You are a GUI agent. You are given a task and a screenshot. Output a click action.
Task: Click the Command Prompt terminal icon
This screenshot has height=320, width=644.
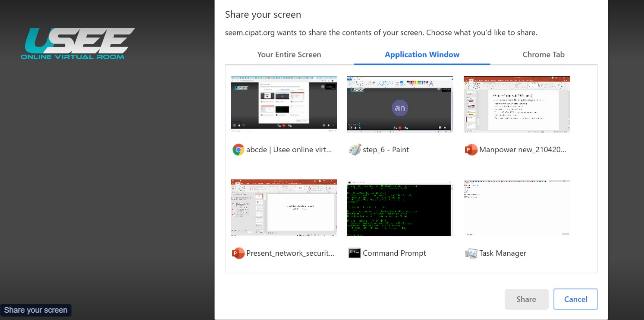pos(355,253)
